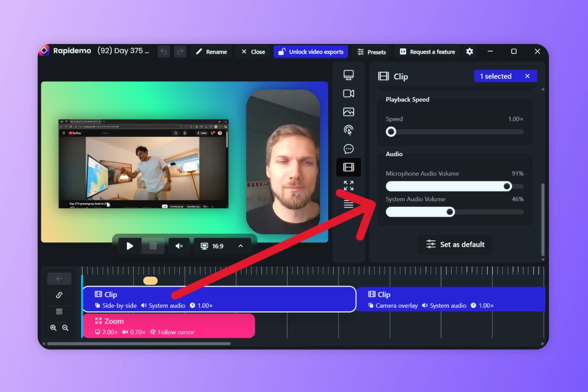
Task: Open the settings gear in the title bar
Action: pyautogui.click(x=469, y=52)
